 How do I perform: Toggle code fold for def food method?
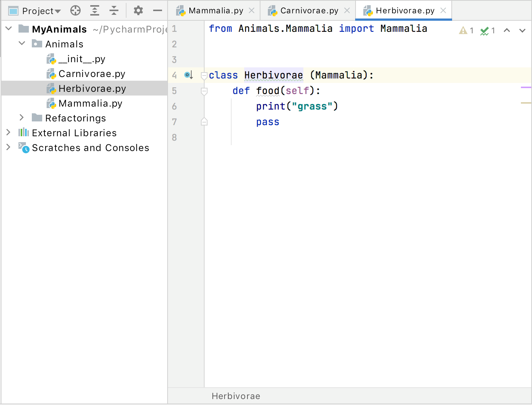pyautogui.click(x=204, y=91)
